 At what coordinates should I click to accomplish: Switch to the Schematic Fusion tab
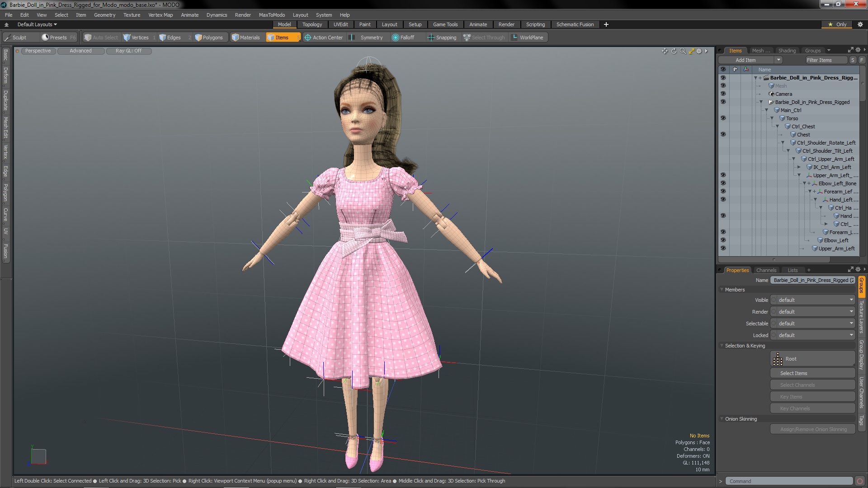pos(575,24)
